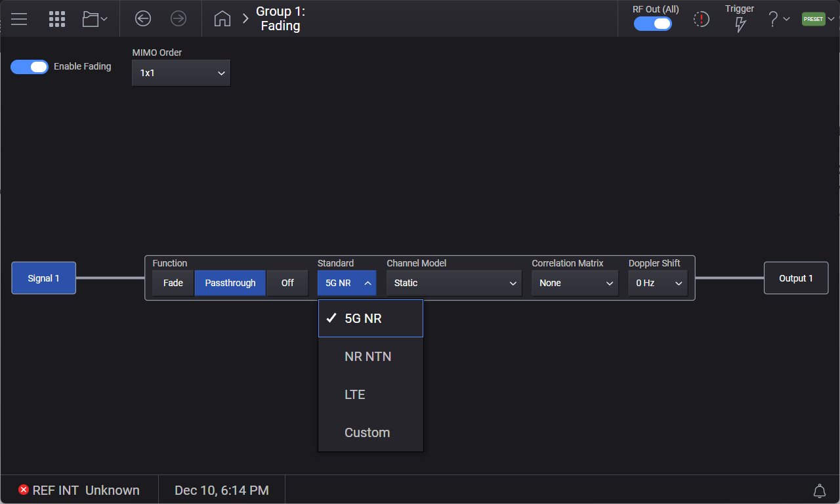Click the Trigger lightning icon
Image resolution: width=840 pixels, height=504 pixels.
pos(740,24)
